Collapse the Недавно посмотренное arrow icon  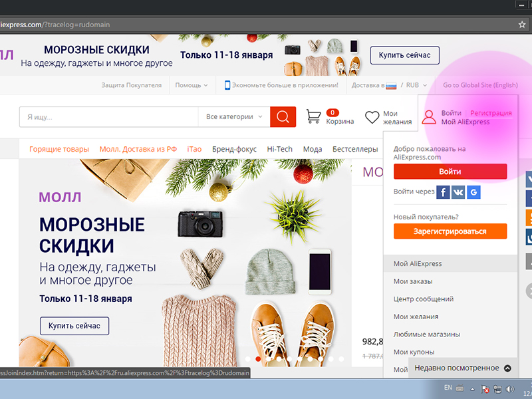(x=507, y=368)
